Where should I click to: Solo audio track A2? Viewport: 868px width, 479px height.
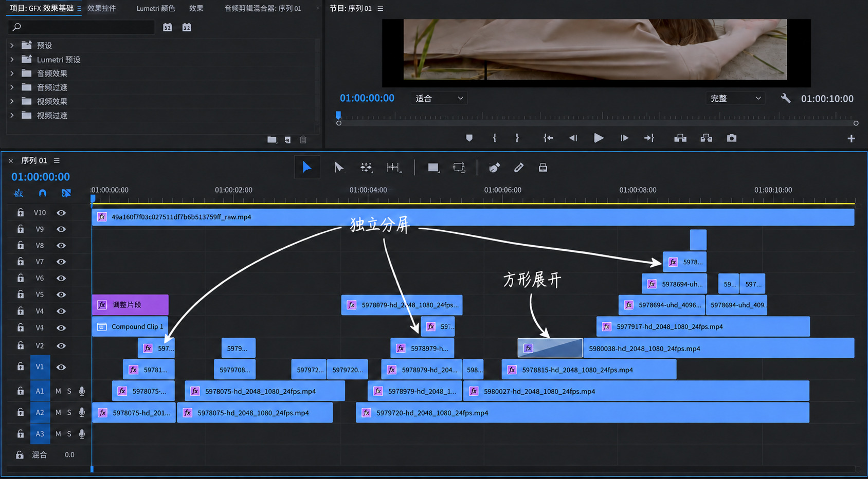[x=69, y=412]
